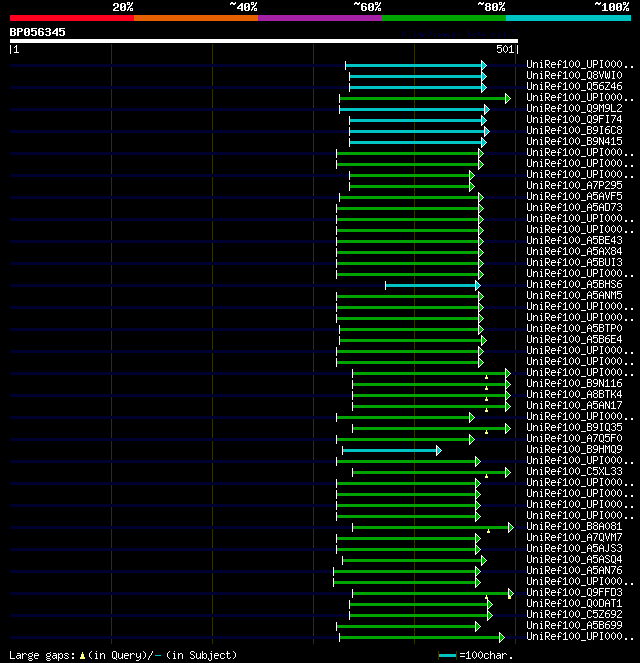This screenshot has width=640, height=663.
Task: Click the BP056345 query name
Action: pos(38,32)
